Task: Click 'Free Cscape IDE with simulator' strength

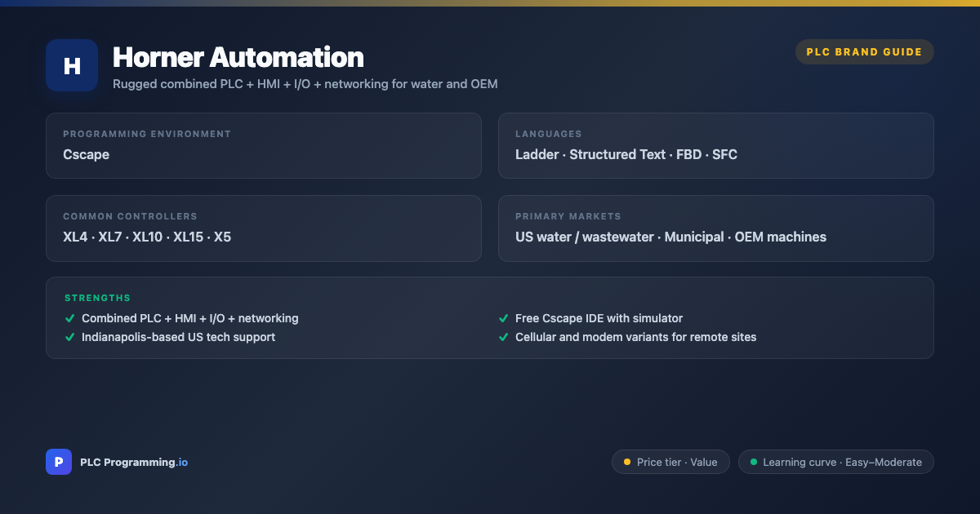Action: click(599, 318)
